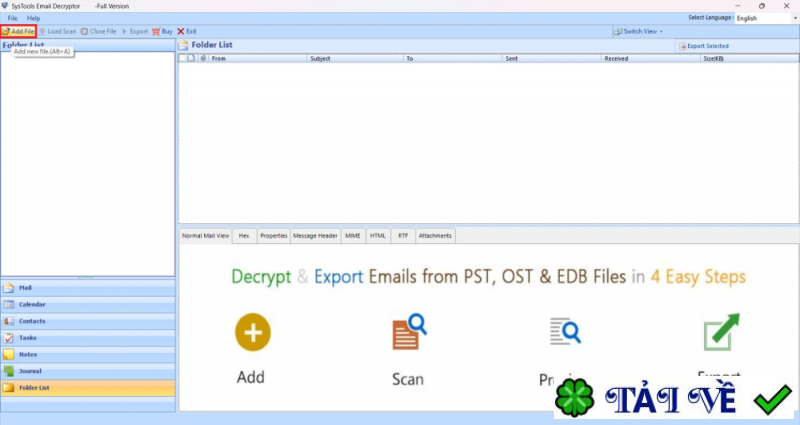Switch to the Attachments tab

click(x=435, y=236)
